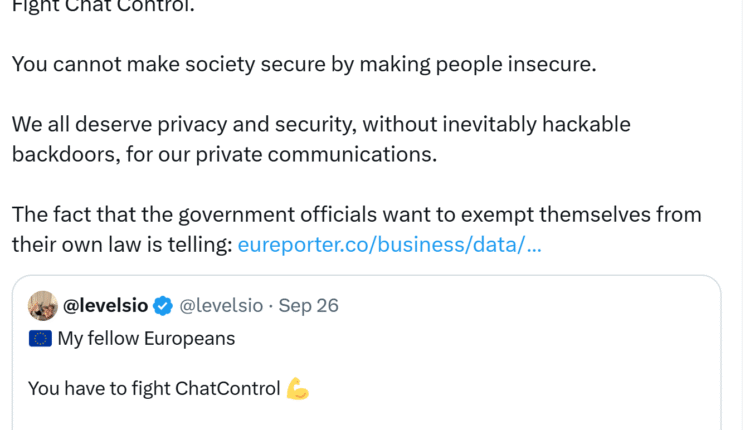Open the bold @levelsio display name

coord(105,305)
